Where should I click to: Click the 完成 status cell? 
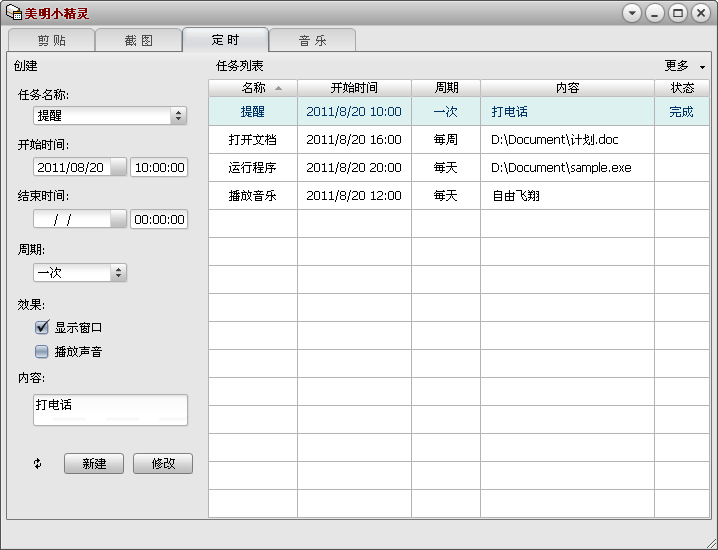(682, 111)
